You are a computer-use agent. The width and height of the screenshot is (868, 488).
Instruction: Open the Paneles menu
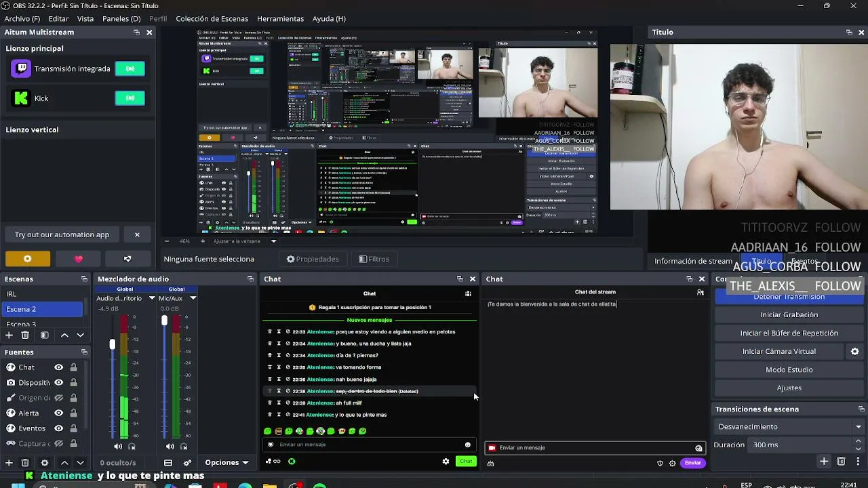click(x=121, y=18)
